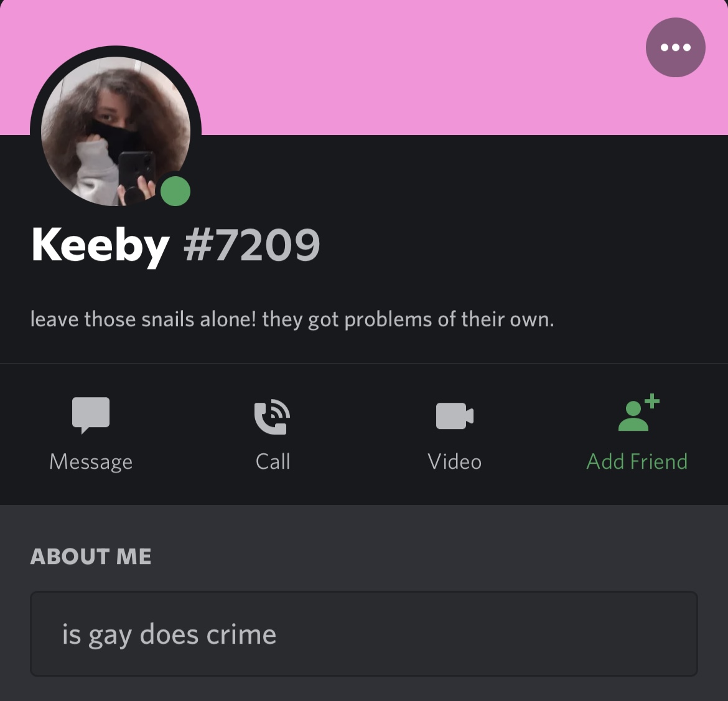View Keeby's profile avatar picture

[116, 131]
